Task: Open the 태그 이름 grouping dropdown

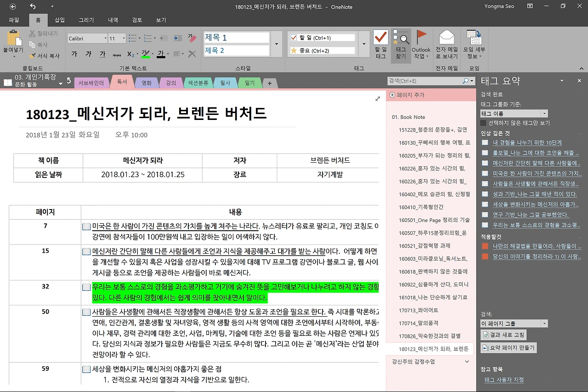Action: pyautogui.click(x=544, y=114)
